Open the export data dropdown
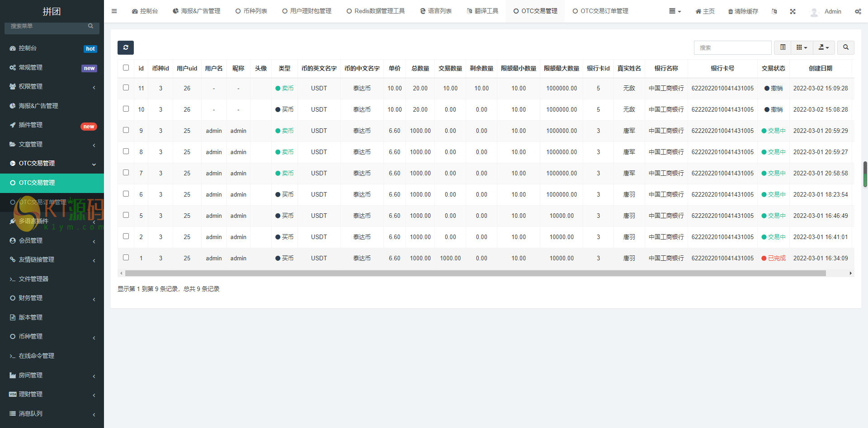Image resolution: width=868 pixels, height=428 pixels. tap(824, 47)
